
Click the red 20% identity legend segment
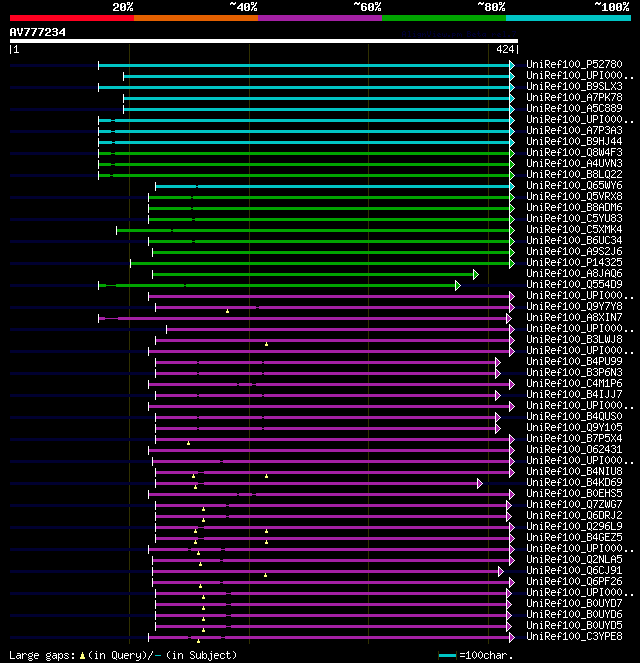(72, 18)
